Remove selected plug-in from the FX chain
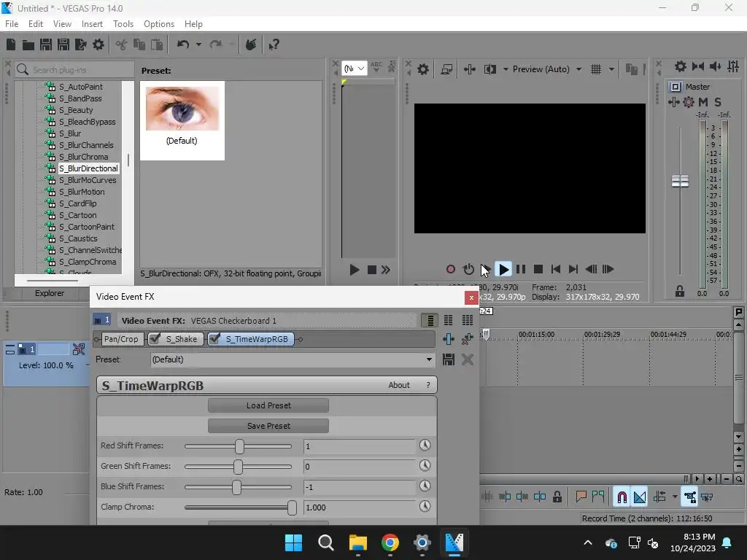747x560 pixels. (x=468, y=339)
